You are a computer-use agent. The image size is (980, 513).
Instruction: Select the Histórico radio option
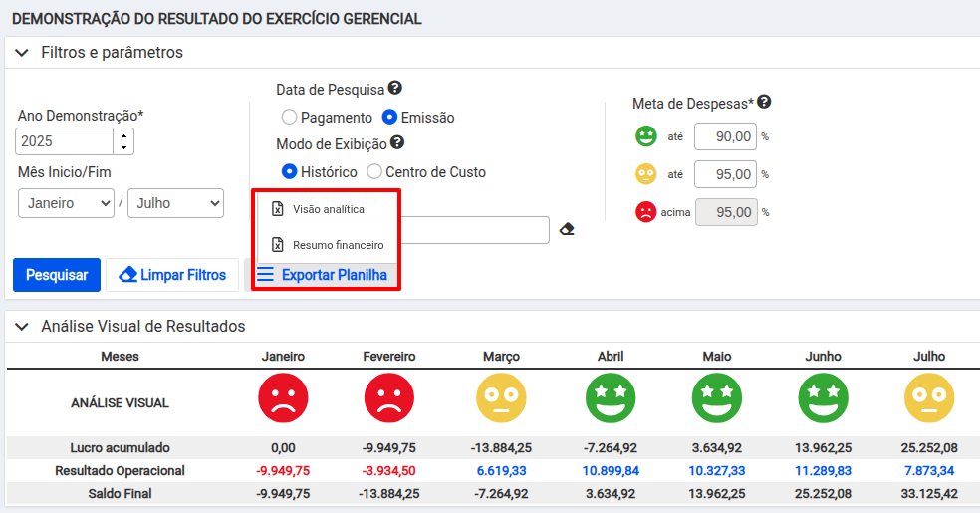click(290, 171)
